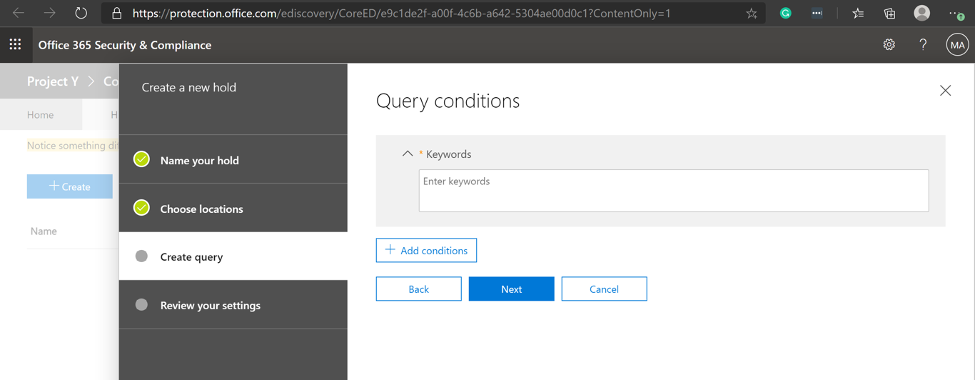This screenshot has height=381, width=977.
Task: Bookmark page with address bar star
Action: click(x=751, y=13)
